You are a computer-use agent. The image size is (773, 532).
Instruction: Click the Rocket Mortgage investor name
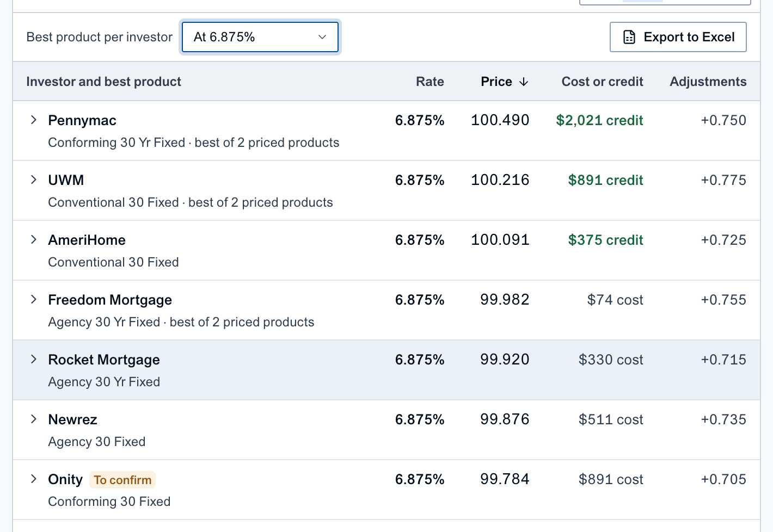coord(104,360)
